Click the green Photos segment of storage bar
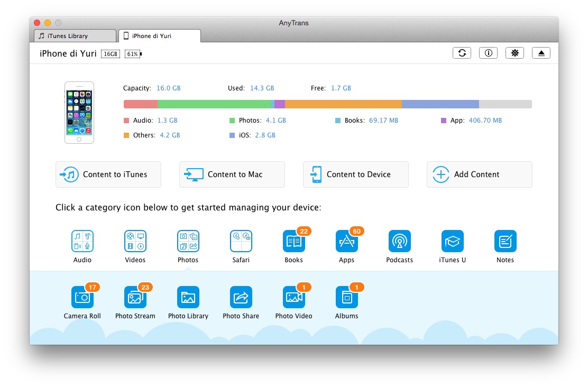 click(214, 104)
